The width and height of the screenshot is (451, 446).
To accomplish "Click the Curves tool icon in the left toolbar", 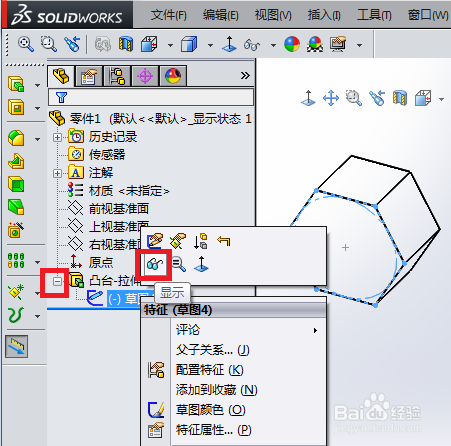I will (16, 315).
